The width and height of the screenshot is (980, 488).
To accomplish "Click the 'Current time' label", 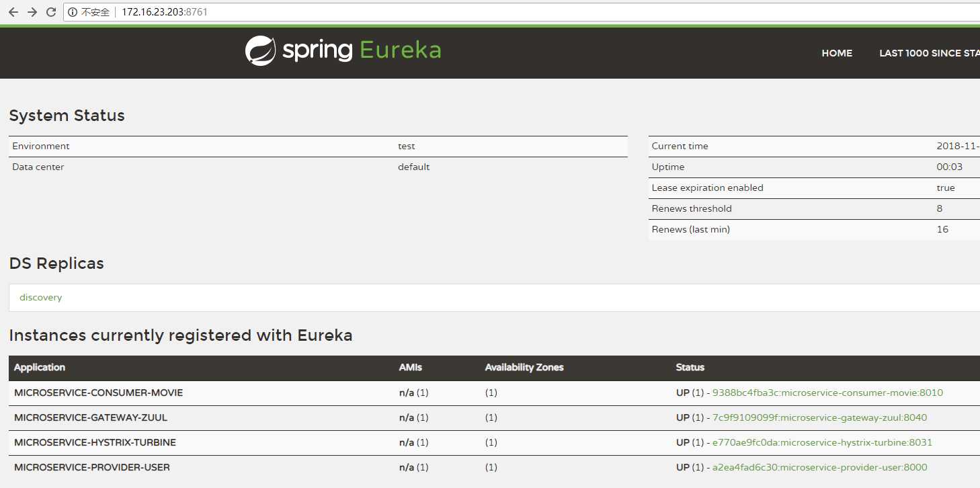I will tap(680, 146).
